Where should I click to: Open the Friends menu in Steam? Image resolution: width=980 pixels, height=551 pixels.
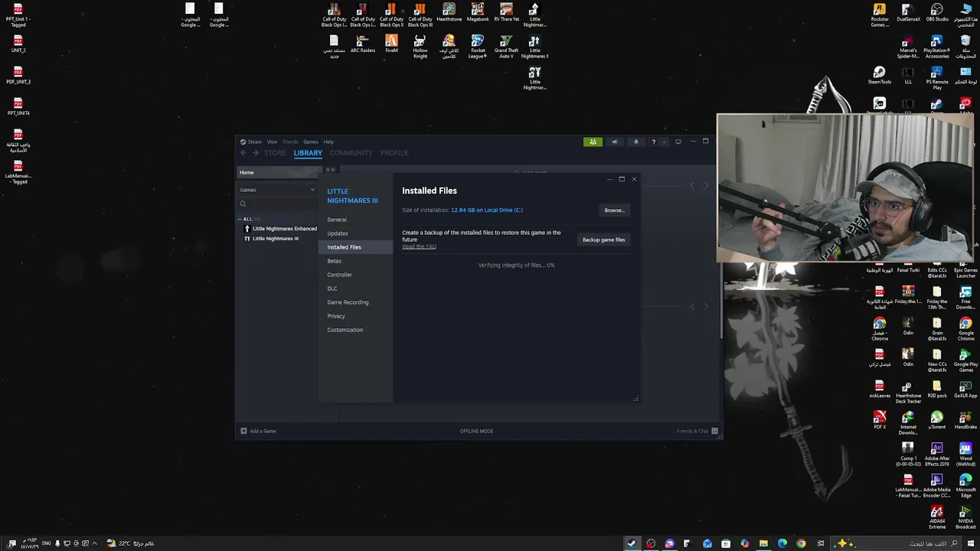[x=290, y=142]
